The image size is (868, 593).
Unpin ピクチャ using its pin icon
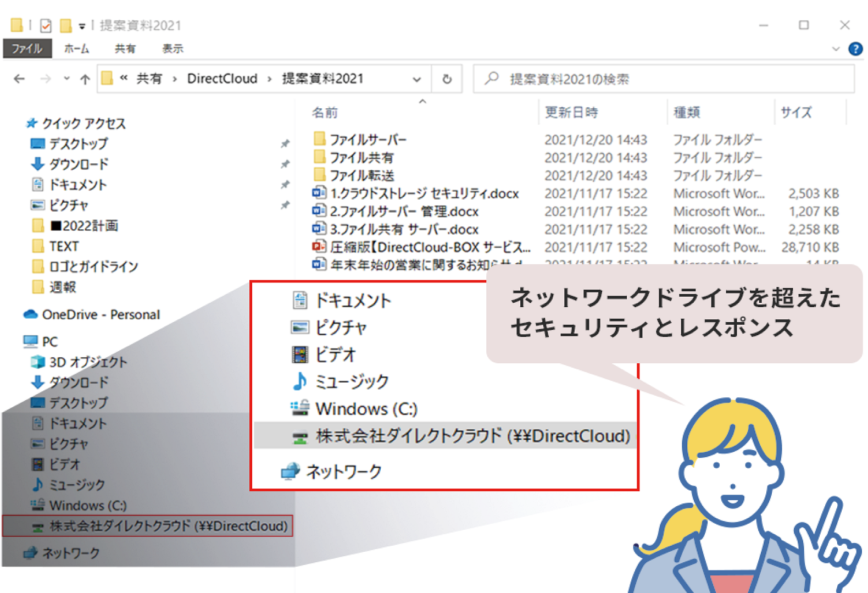(285, 205)
